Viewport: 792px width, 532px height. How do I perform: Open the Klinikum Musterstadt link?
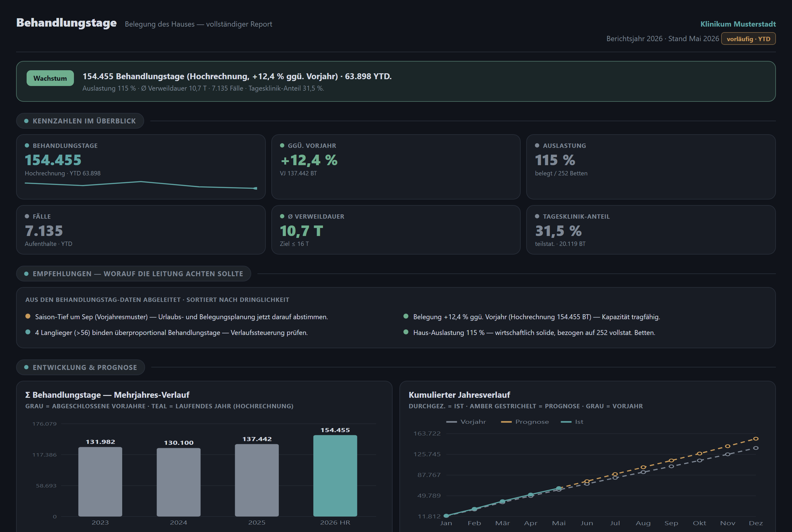[x=738, y=24]
